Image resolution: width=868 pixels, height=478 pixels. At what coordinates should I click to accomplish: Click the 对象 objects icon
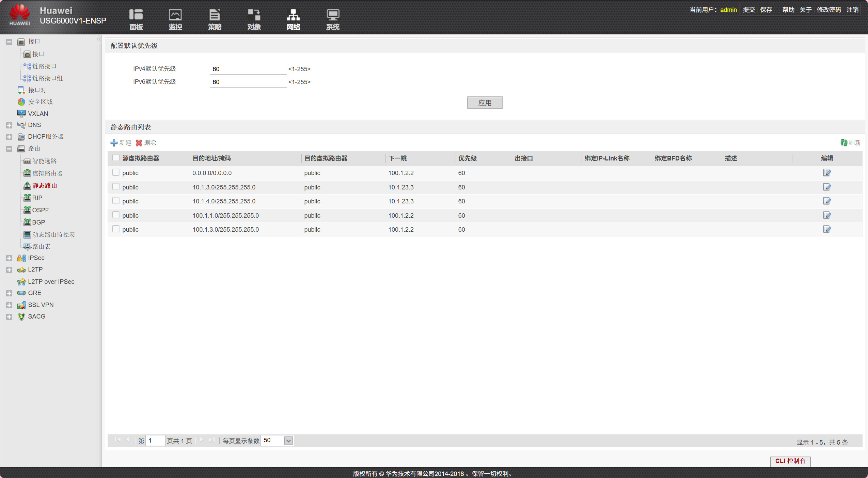tap(254, 15)
